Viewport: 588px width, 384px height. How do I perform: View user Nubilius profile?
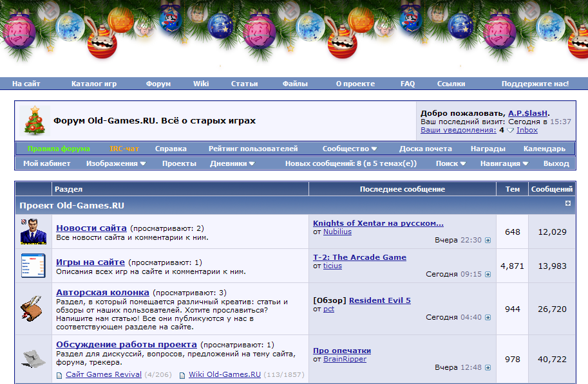click(x=337, y=232)
